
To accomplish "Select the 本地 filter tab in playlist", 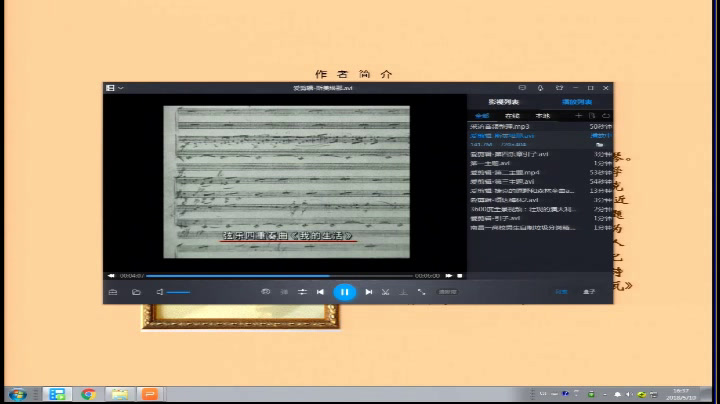I will pos(542,117).
